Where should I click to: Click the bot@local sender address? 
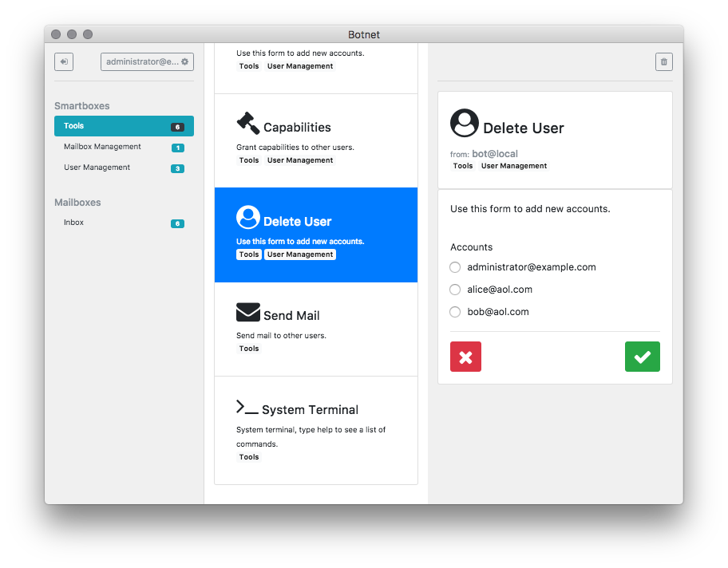(x=495, y=154)
